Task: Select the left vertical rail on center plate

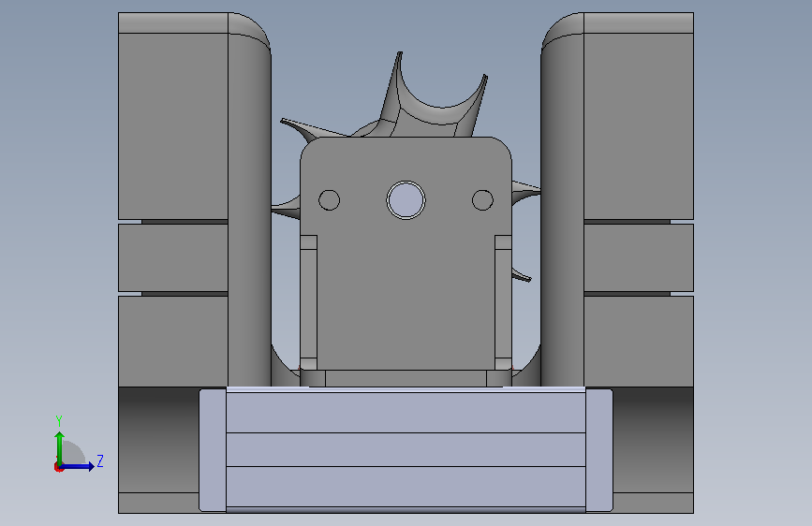Action: tap(309, 302)
